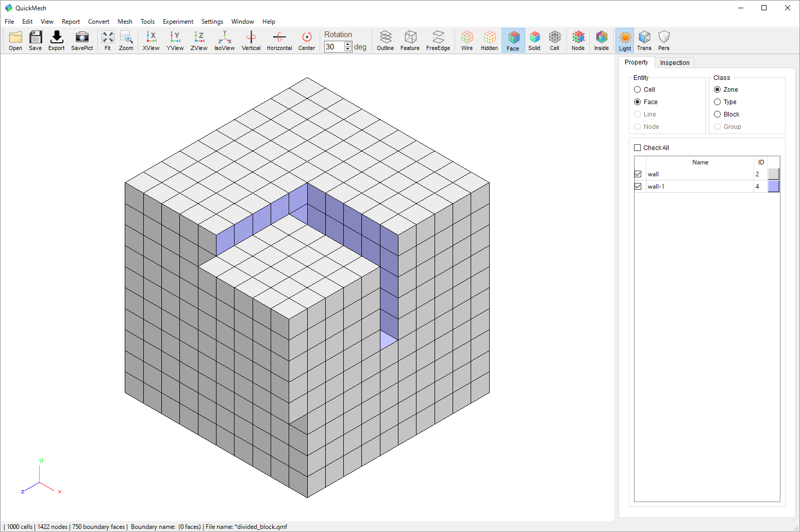Click the Export toolbar icon
This screenshot has height=532, width=800.
coord(57,40)
